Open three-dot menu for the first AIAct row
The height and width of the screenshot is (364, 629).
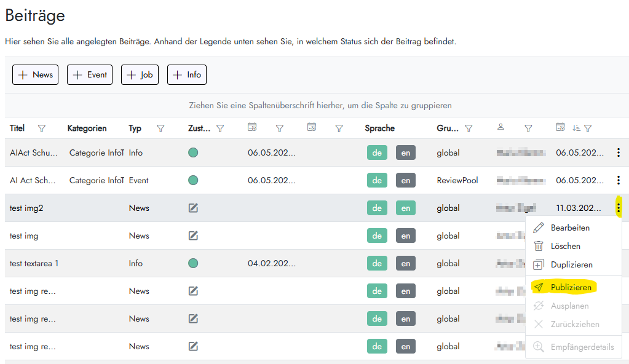pos(618,152)
